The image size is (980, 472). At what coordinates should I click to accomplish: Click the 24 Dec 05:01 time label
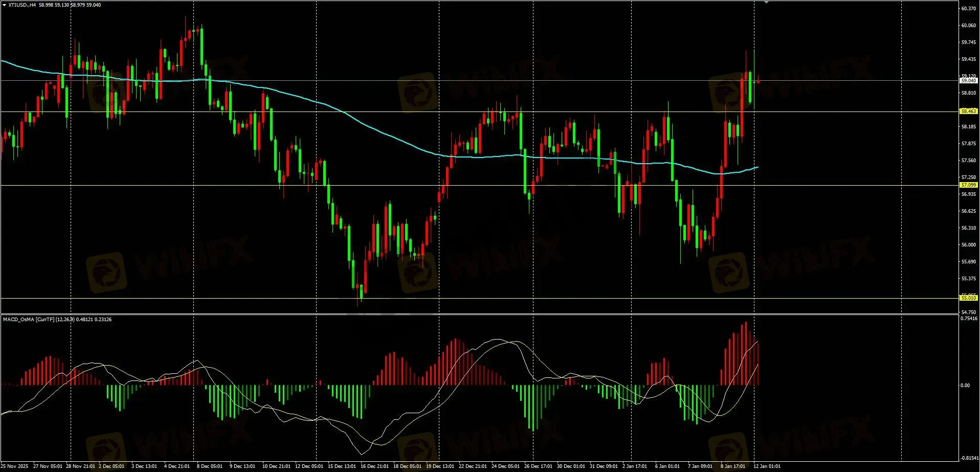point(506,466)
